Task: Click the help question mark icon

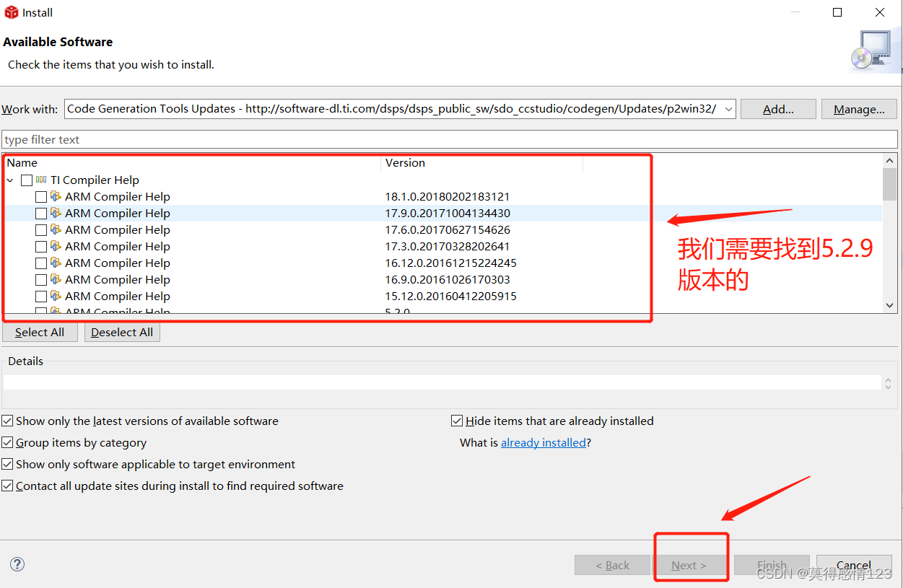Action: coord(18,564)
